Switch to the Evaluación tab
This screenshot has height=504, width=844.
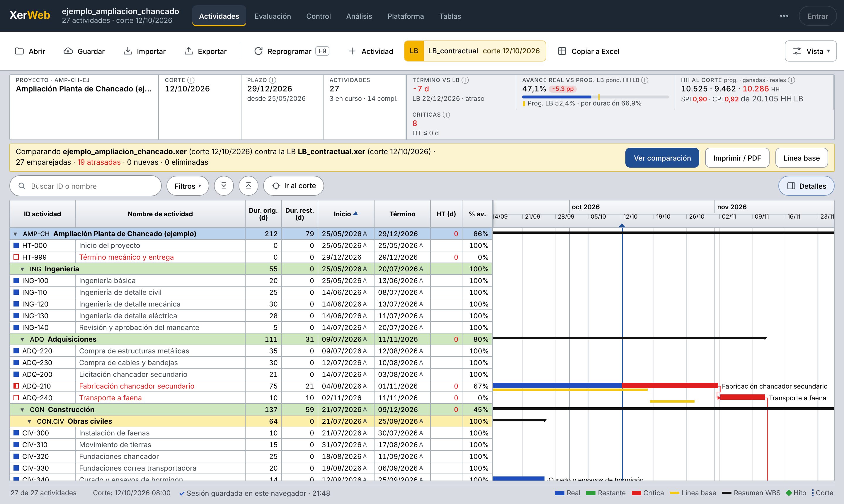(x=273, y=16)
